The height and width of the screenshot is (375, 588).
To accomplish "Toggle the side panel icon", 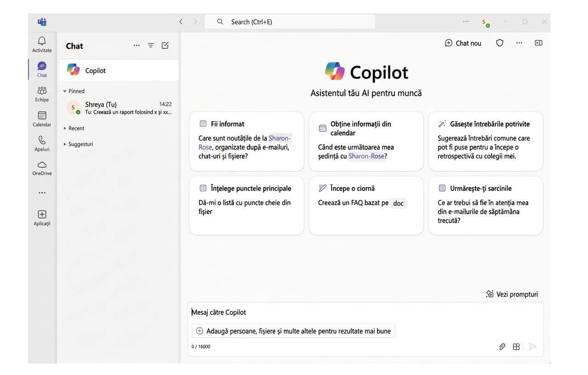I will pyautogui.click(x=538, y=43).
